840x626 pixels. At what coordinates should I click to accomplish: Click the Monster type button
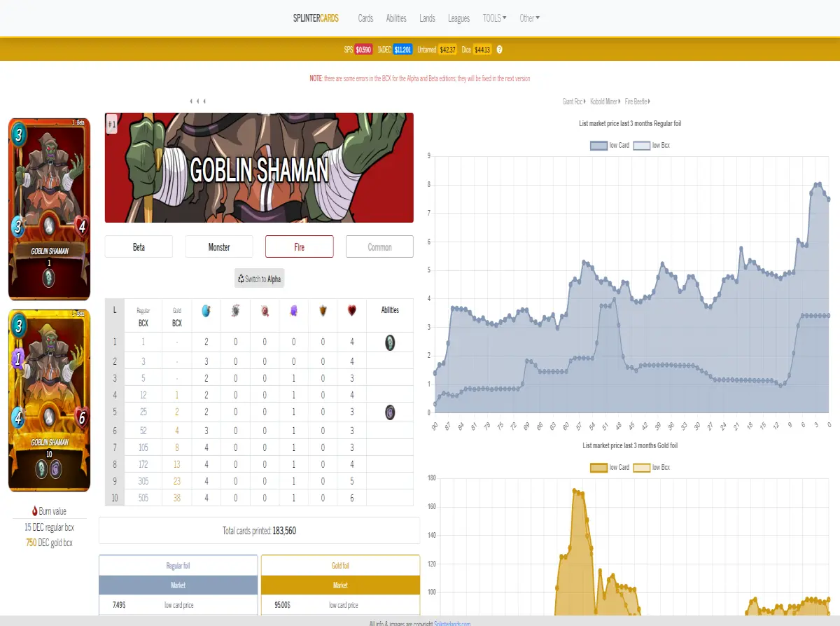coord(219,247)
